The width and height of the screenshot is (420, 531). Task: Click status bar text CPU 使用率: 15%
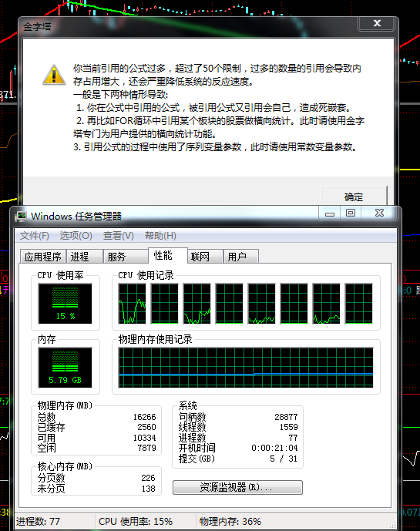point(136,521)
